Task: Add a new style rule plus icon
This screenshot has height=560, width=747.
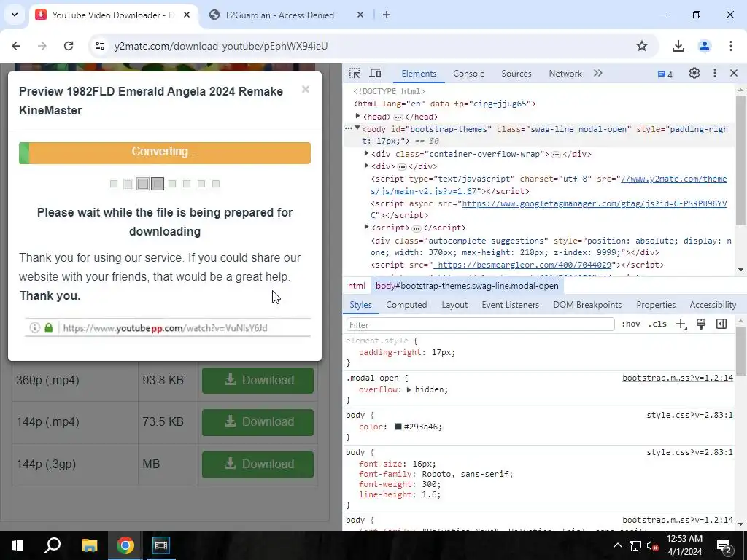Action: point(681,324)
